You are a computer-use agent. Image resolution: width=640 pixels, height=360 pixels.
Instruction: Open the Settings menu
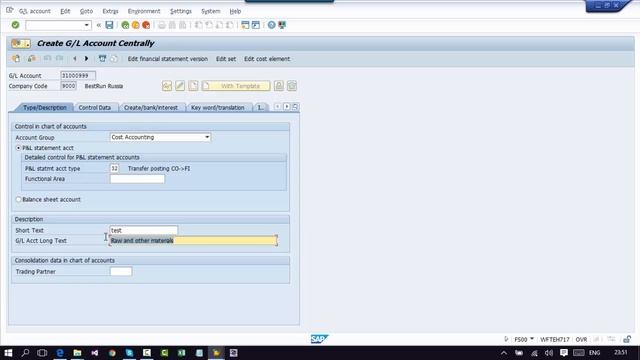point(180,11)
